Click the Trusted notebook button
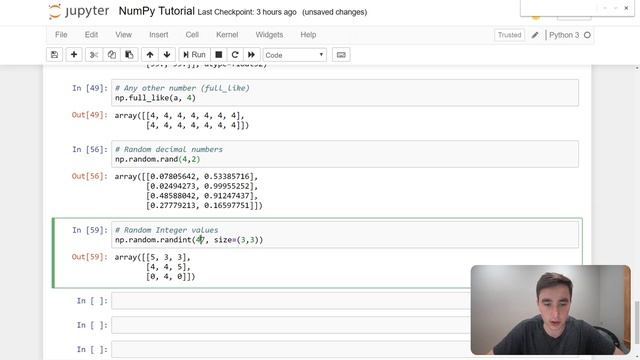This screenshot has width=640, height=360. (509, 35)
